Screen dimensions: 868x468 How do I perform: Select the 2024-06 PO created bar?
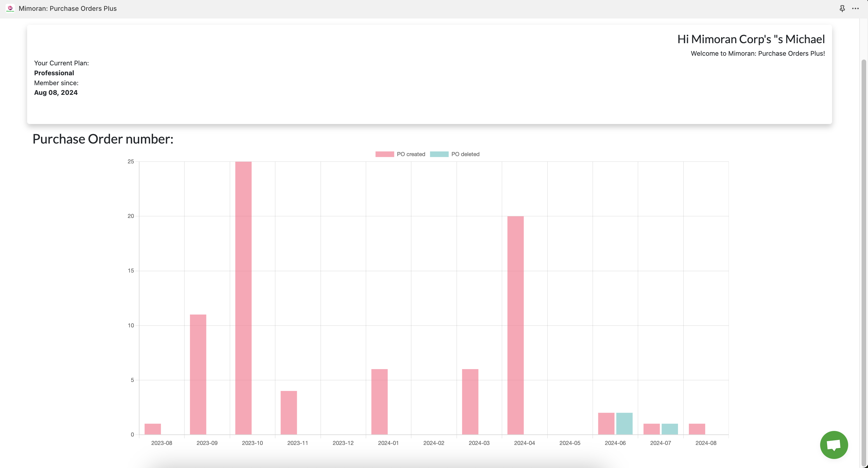(x=606, y=424)
